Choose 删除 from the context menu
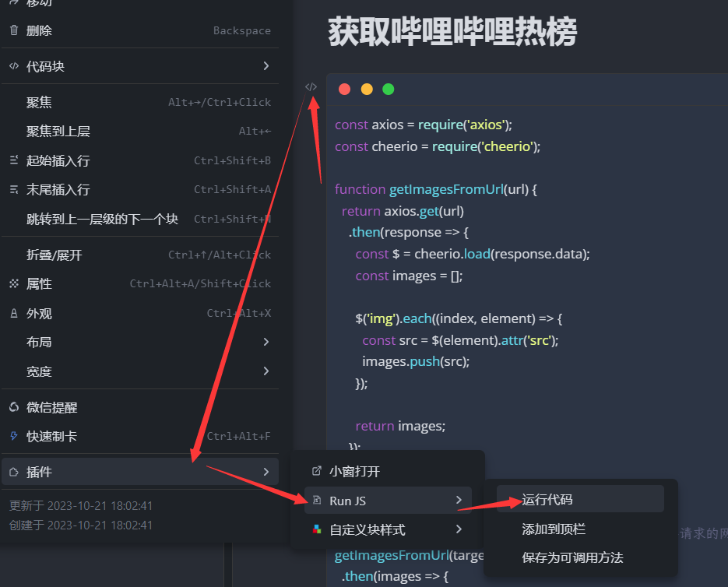The height and width of the screenshot is (587, 728). [x=140, y=30]
